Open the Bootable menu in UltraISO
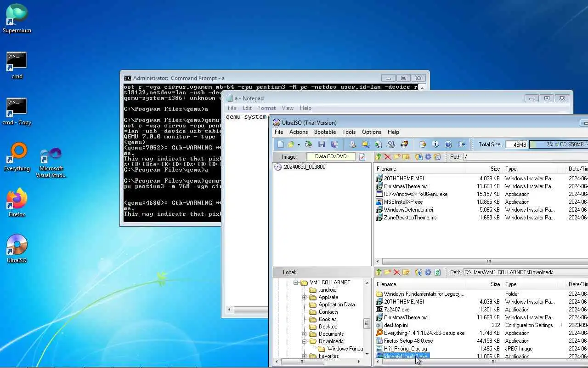 (325, 132)
